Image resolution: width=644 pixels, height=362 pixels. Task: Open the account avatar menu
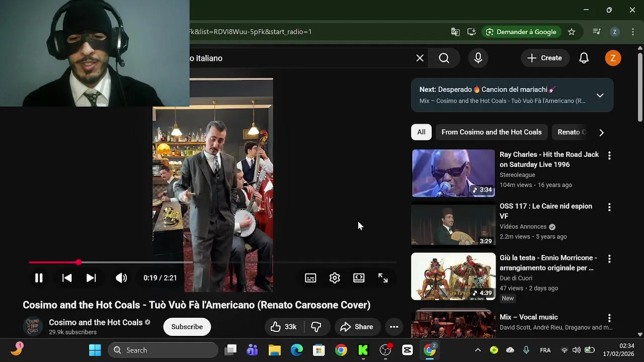click(613, 58)
